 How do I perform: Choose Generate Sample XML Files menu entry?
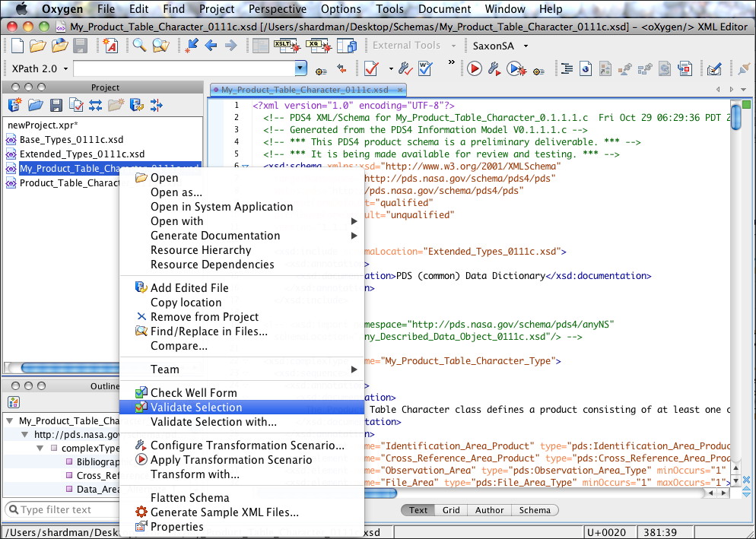tap(242, 512)
